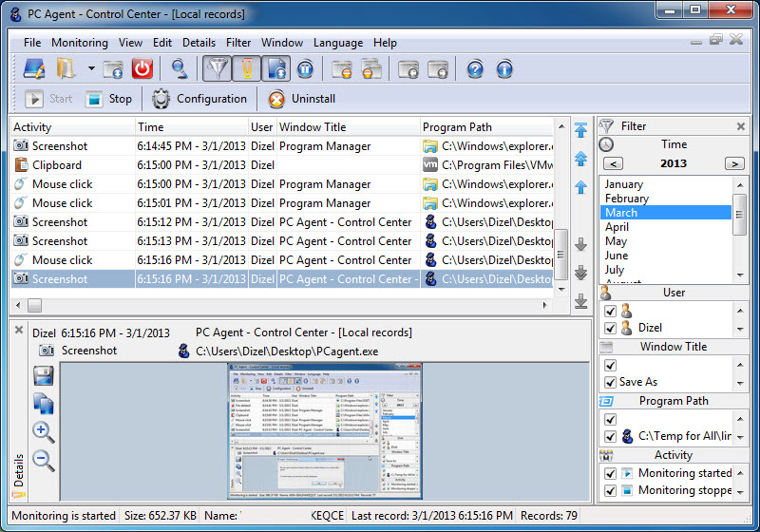760x532 pixels.
Task: Click the blue info icon
Action: click(x=504, y=68)
